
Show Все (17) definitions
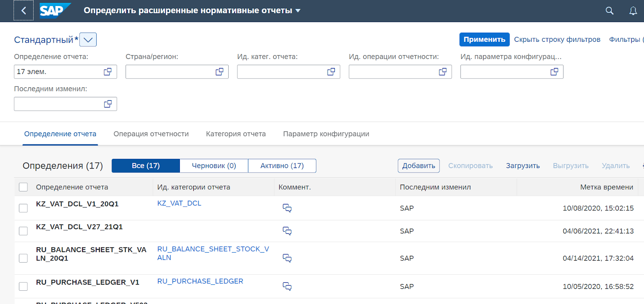pyautogui.click(x=146, y=166)
